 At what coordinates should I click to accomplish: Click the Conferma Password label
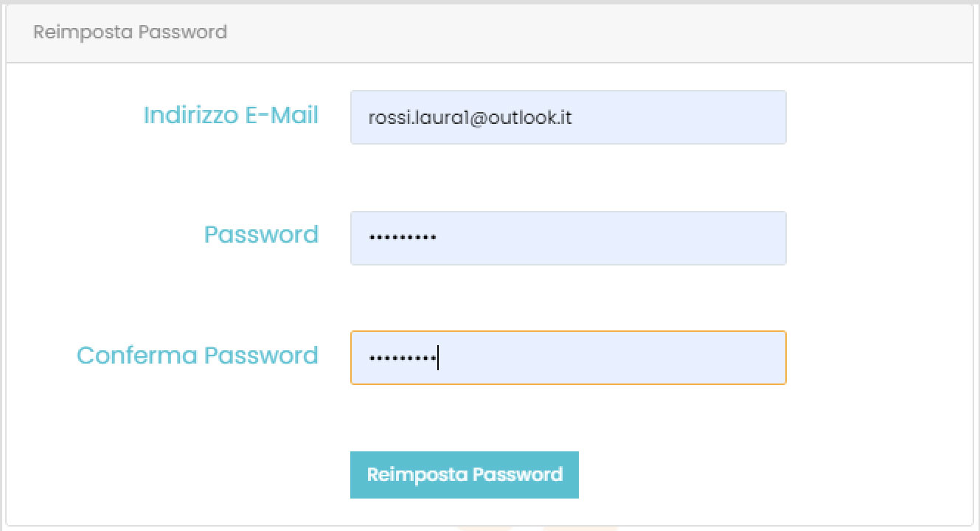[x=198, y=355]
